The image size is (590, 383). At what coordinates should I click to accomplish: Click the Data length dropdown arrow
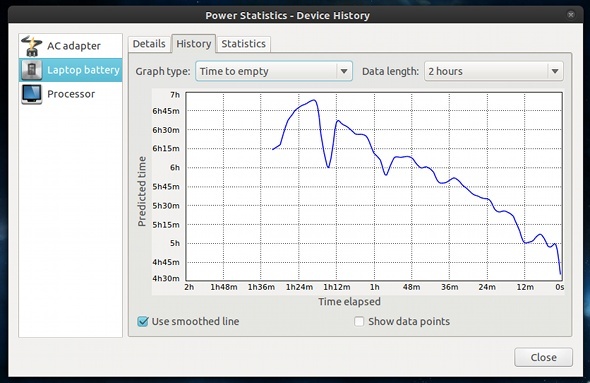coord(555,71)
